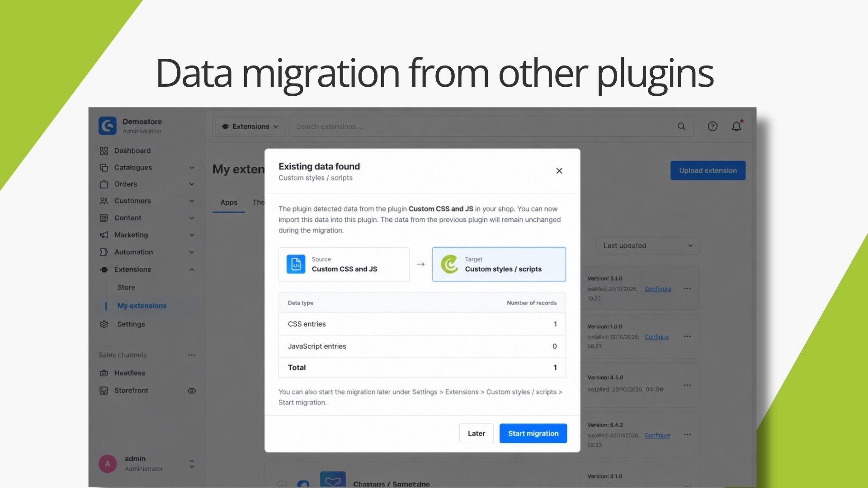This screenshot has width=868, height=488.
Task: Click Configure link for version 3.1.0
Action: pyautogui.click(x=658, y=289)
